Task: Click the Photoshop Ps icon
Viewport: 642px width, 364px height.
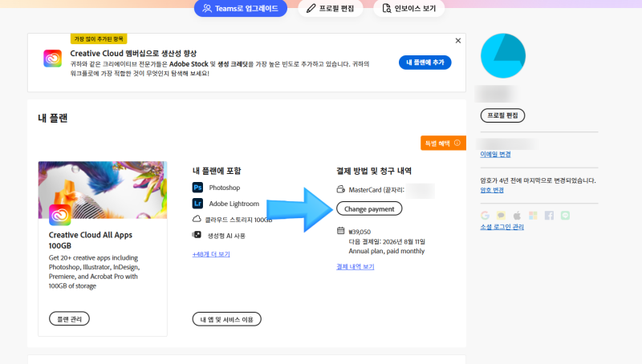Action: [197, 188]
